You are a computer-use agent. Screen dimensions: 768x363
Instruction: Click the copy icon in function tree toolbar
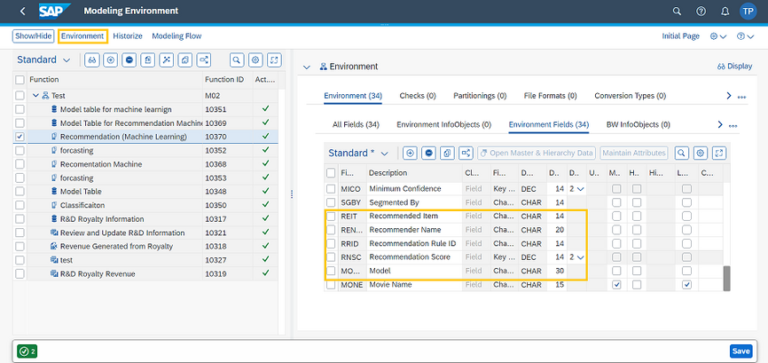click(x=185, y=60)
